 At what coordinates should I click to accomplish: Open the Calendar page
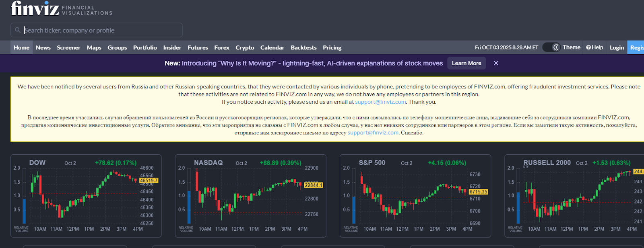click(272, 47)
